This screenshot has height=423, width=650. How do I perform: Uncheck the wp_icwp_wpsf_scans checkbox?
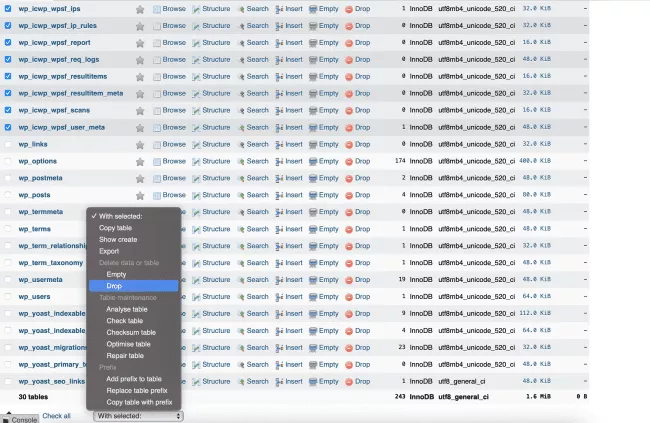9,110
